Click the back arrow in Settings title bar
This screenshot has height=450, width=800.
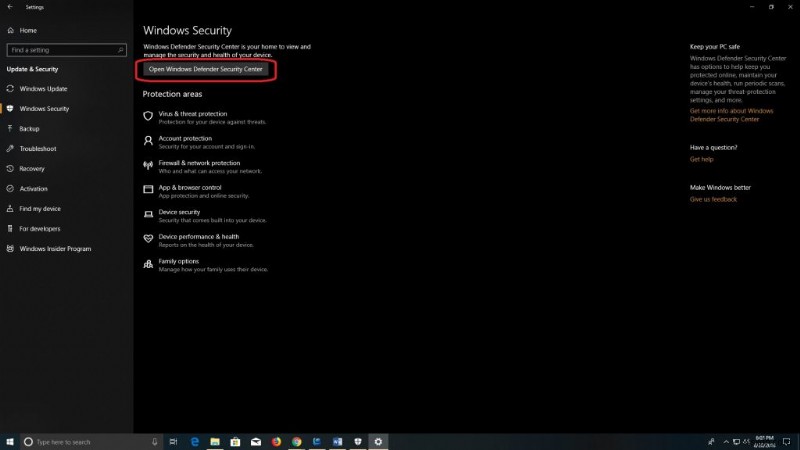pyautogui.click(x=10, y=7)
